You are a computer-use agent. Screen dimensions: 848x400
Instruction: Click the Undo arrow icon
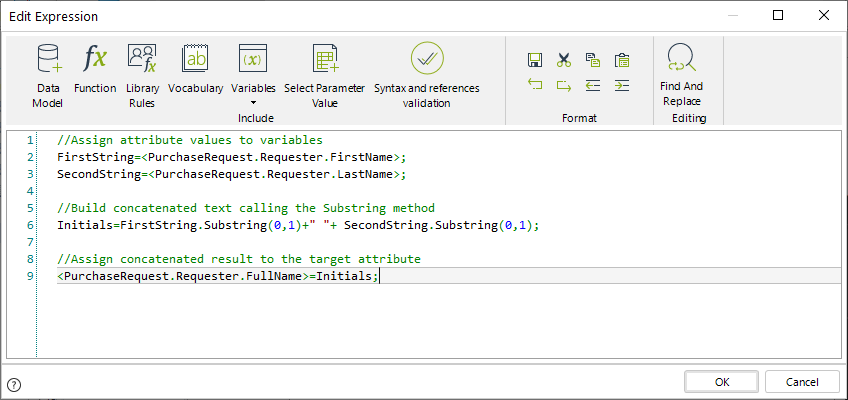(x=535, y=85)
